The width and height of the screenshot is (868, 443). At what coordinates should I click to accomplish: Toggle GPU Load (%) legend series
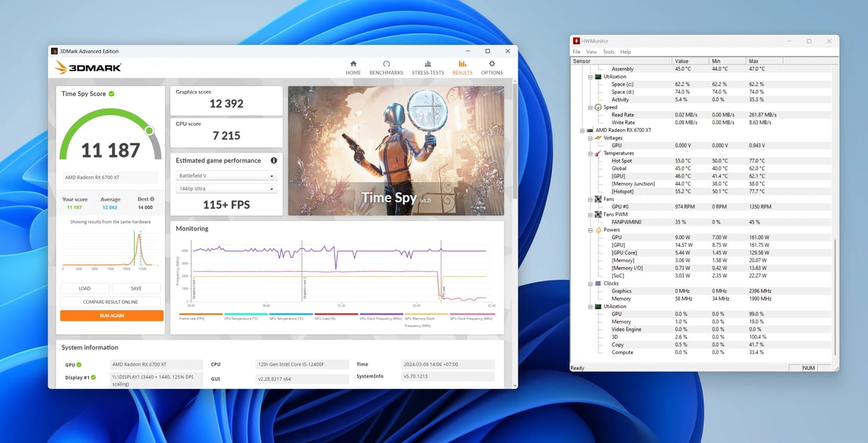pos(336,316)
